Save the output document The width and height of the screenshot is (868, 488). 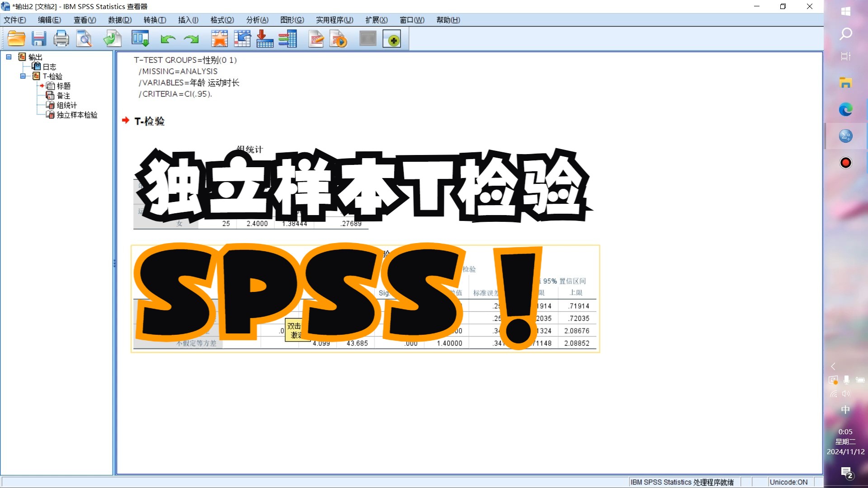click(39, 39)
